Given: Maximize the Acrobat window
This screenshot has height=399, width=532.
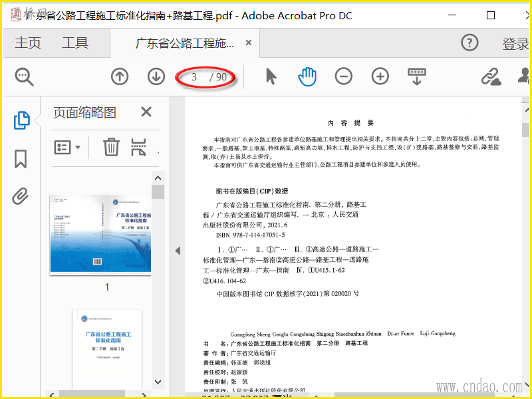Looking at the screenshot, I should (x=491, y=15).
